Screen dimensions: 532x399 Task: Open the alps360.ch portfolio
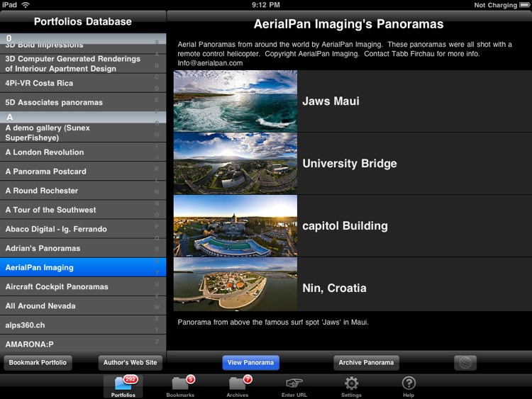tap(83, 325)
